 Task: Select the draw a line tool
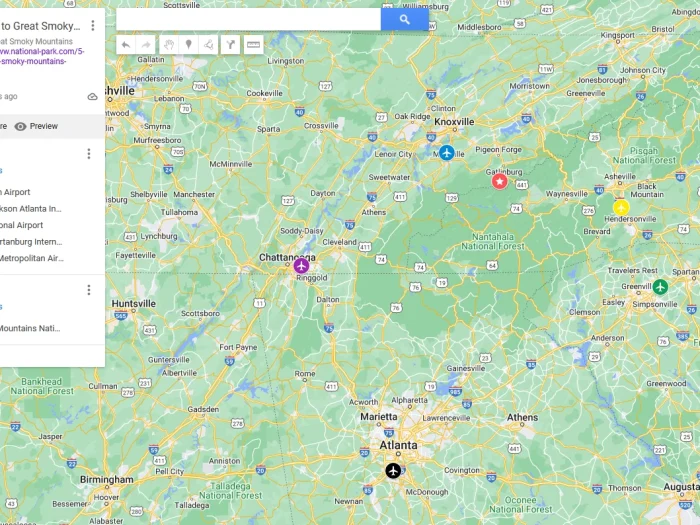[x=208, y=45]
